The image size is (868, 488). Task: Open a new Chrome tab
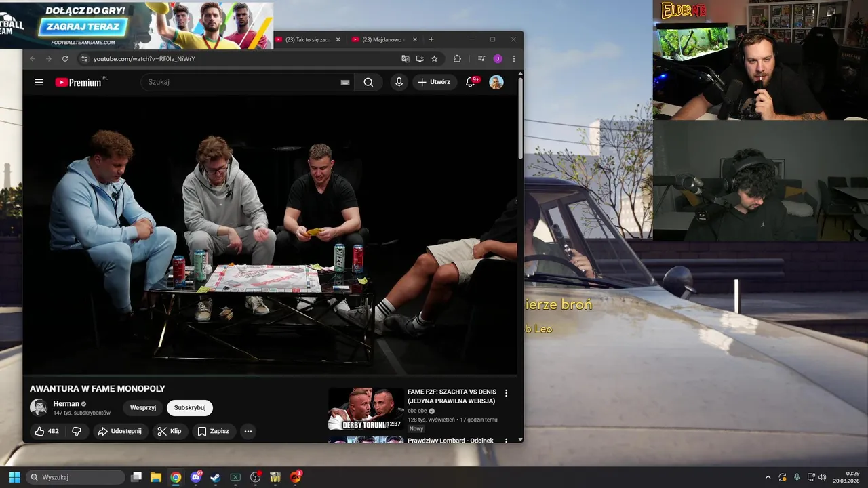pyautogui.click(x=431, y=39)
